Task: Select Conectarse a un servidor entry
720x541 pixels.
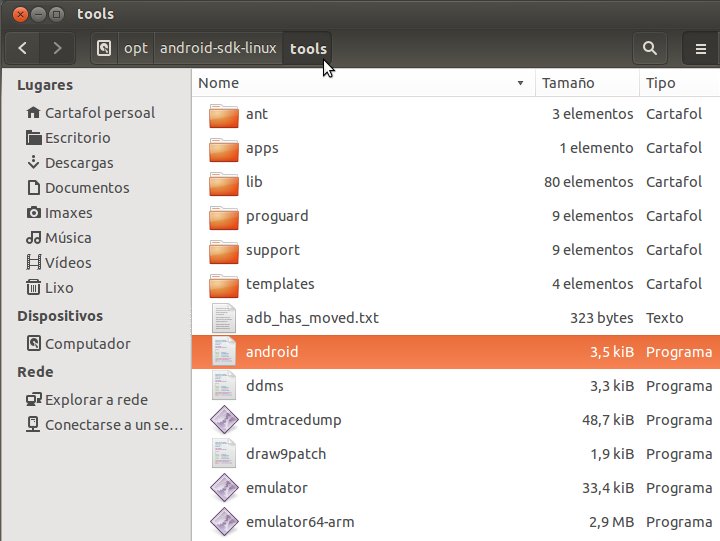Action: [x=105, y=425]
